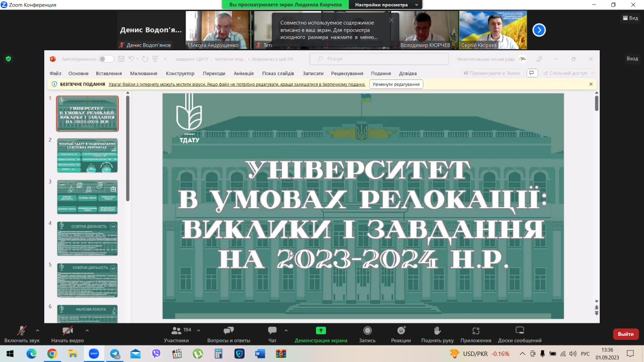Click the Увімкнути редагування button
Viewport: 644px width, 362px height.
(396, 84)
